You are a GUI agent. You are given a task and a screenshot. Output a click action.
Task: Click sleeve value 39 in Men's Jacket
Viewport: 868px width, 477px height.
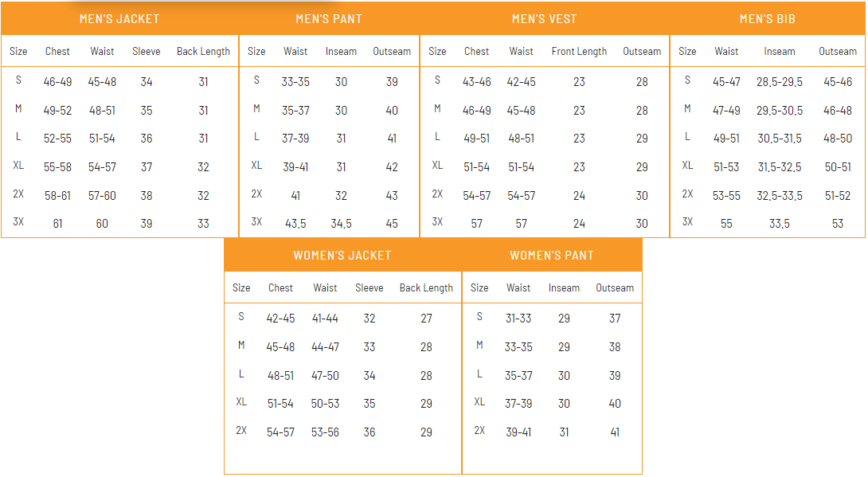147,224
